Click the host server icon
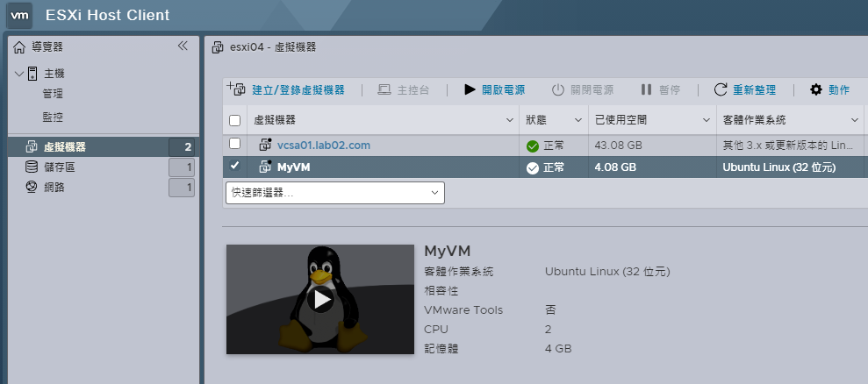 point(32,74)
